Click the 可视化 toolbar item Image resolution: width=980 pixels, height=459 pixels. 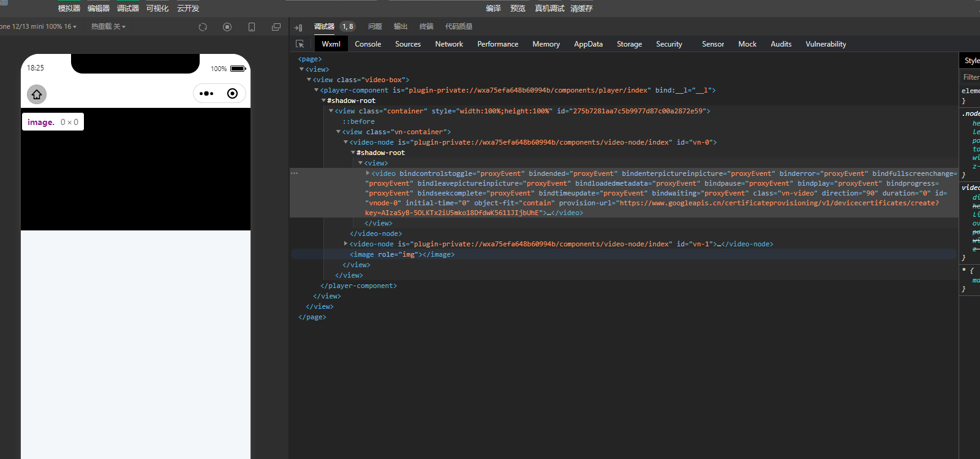pyautogui.click(x=157, y=9)
